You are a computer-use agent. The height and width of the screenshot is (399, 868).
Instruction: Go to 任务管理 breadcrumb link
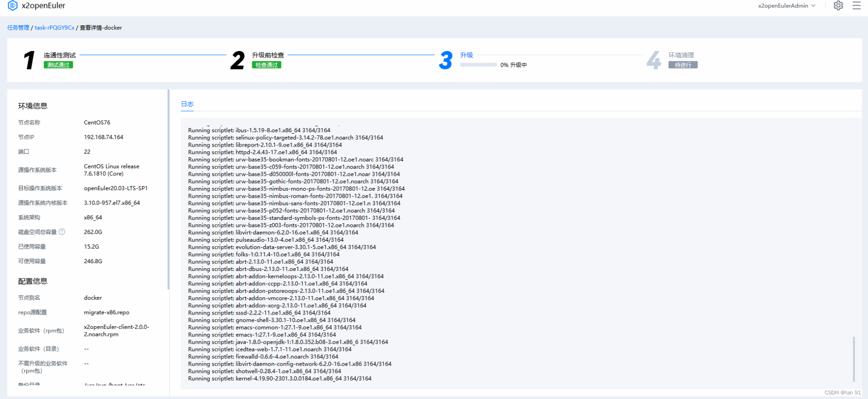[18, 28]
